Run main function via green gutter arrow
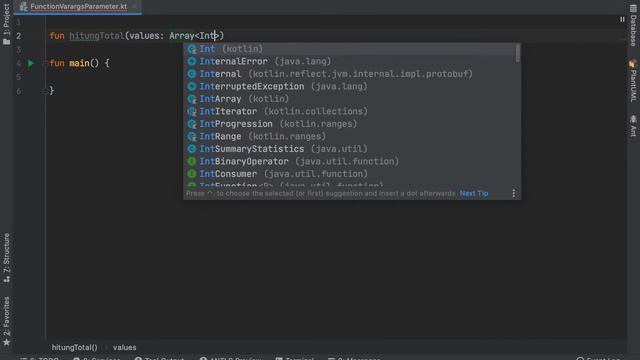Screen dimensions: 640x360 click(31, 63)
